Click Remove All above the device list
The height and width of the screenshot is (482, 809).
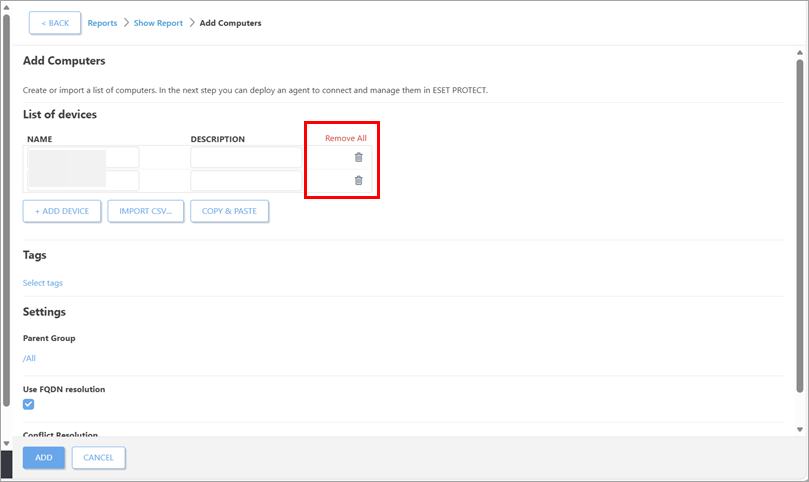click(345, 138)
